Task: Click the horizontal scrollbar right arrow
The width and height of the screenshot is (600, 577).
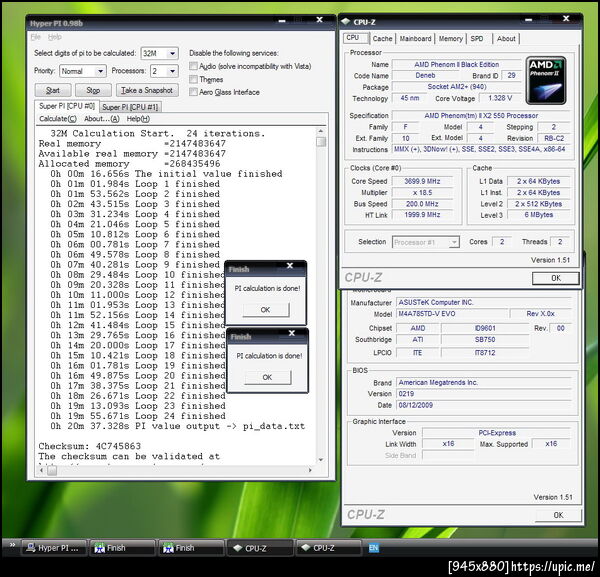Action: point(310,470)
